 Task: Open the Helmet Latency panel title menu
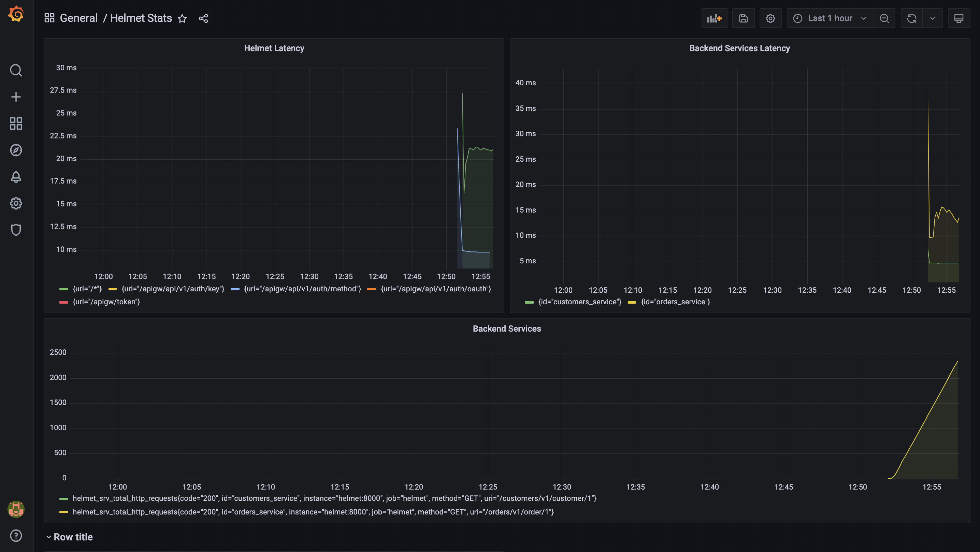click(x=274, y=48)
